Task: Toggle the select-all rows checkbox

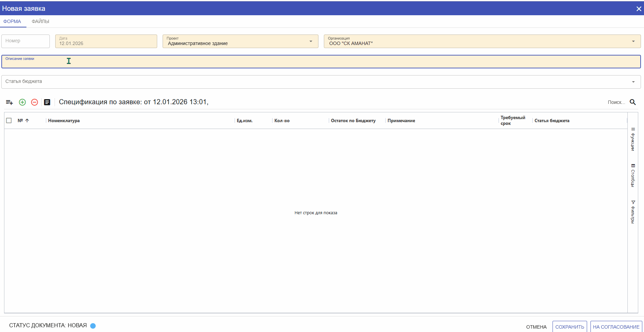Action: coord(9,120)
